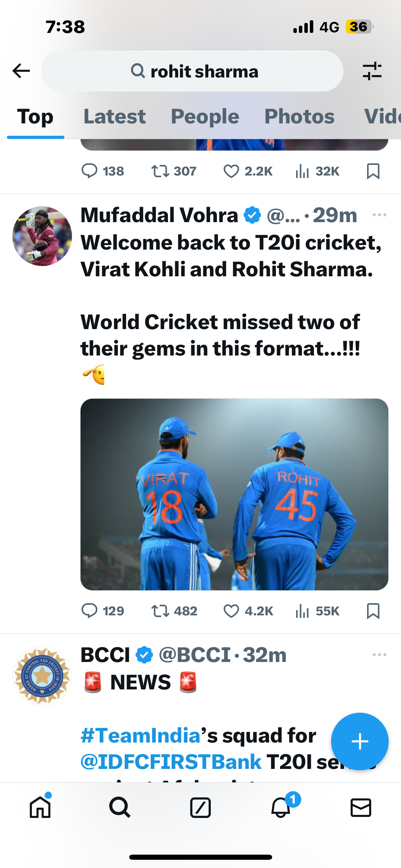Tap the compose new post button

tap(360, 741)
